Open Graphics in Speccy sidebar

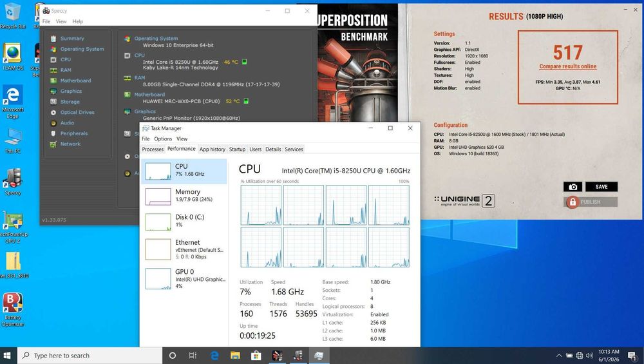pyautogui.click(x=71, y=91)
